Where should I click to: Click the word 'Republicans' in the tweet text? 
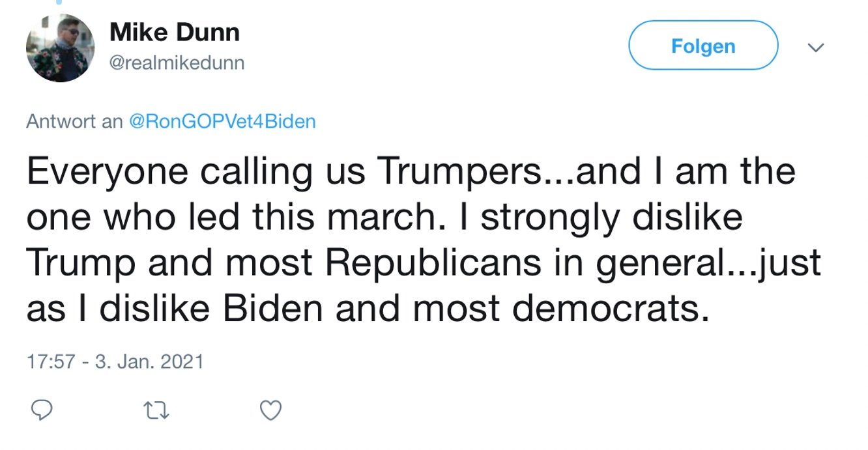[x=432, y=262]
